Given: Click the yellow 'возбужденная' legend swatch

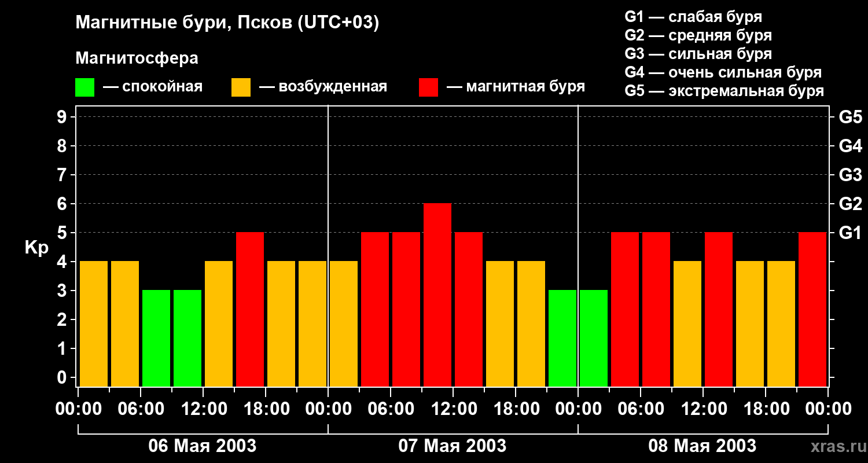Looking at the screenshot, I should pos(241,87).
